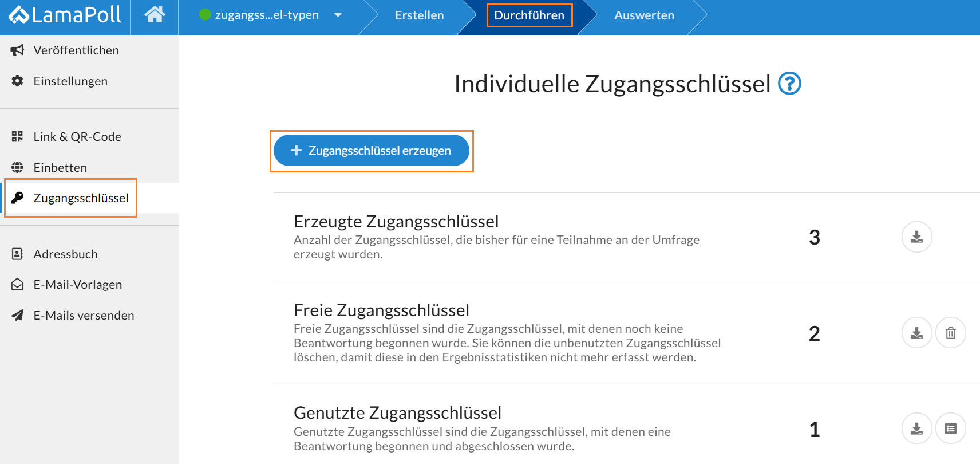Open the help question mark icon
Screen dimensions: 980x464
pos(789,84)
